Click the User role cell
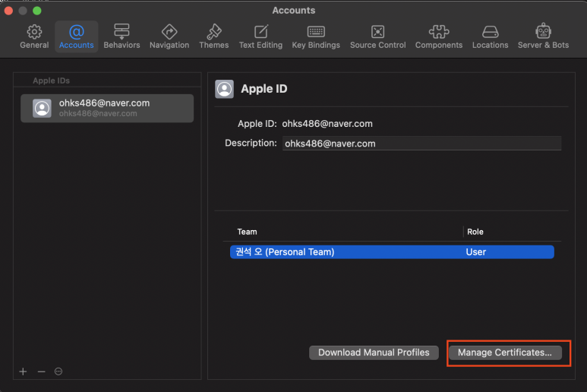Image resolution: width=587 pixels, height=392 pixels. (x=476, y=252)
